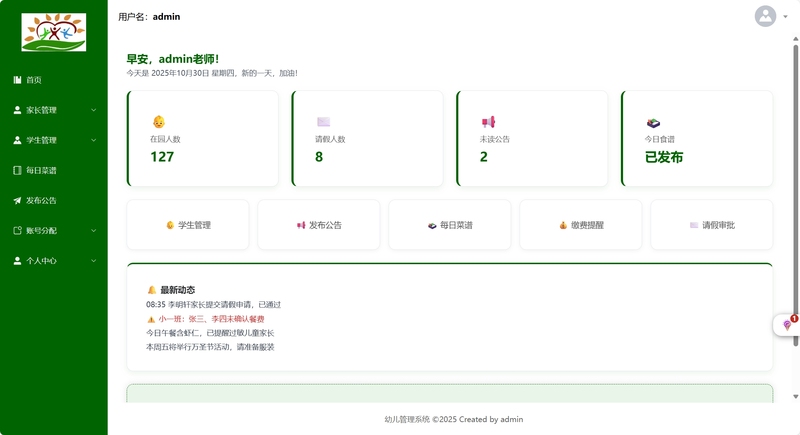Click the warning triangle icon in 最新动态
The width and height of the screenshot is (800, 435).
tap(151, 319)
